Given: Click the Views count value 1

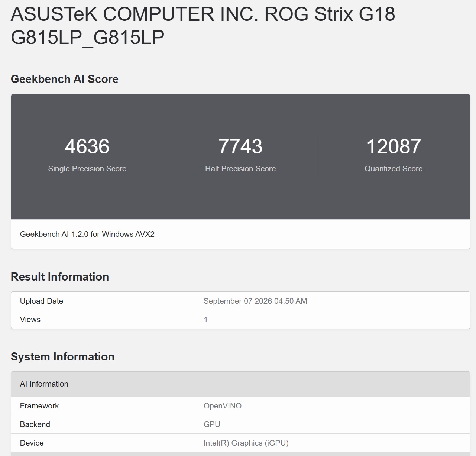Looking at the screenshot, I should (205, 320).
